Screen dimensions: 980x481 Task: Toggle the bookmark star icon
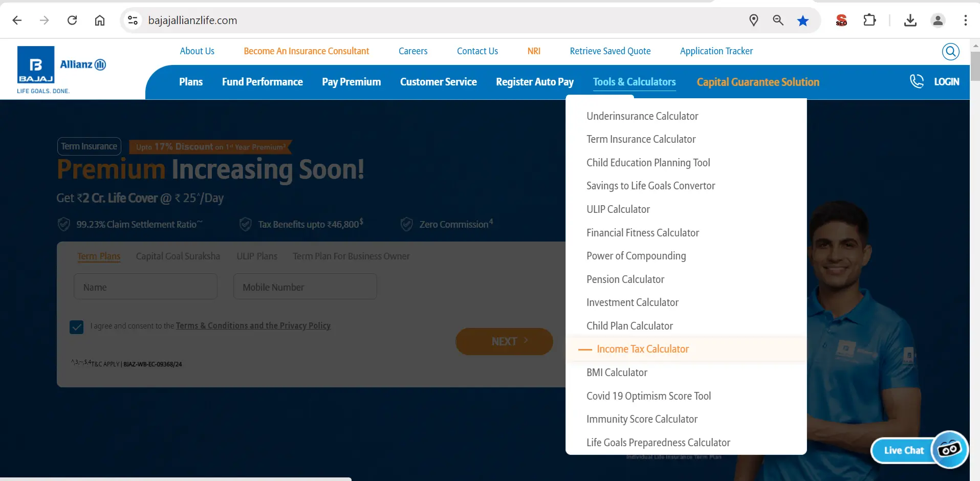[x=803, y=20]
